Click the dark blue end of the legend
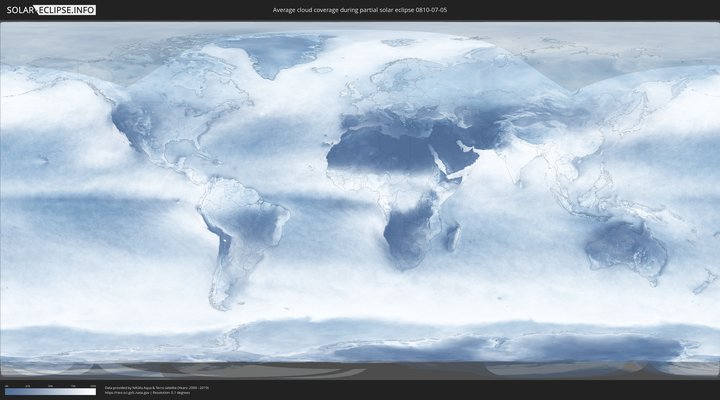The image size is (720, 400). (x=8, y=392)
